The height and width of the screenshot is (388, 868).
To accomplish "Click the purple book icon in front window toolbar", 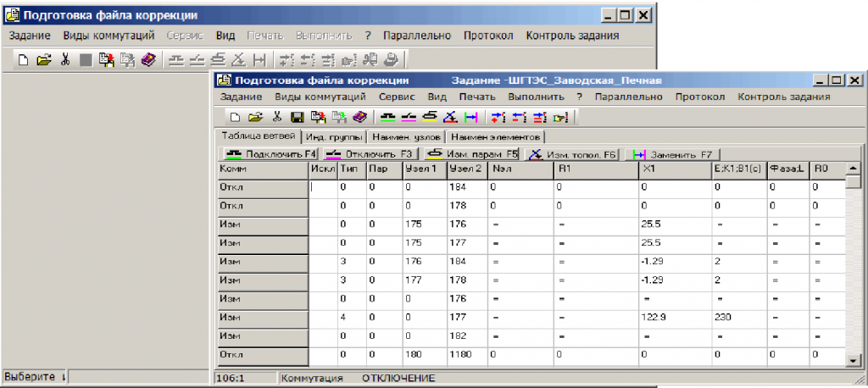I will click(x=359, y=117).
